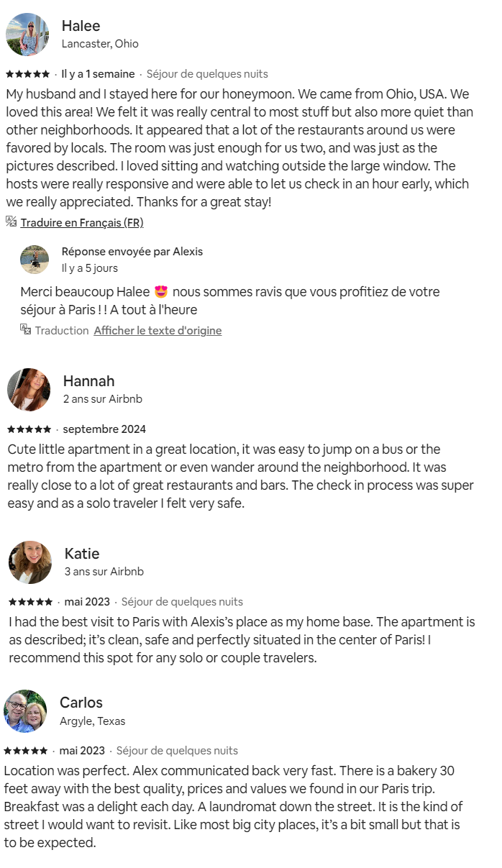Click the translation icon next to Traduction
This screenshot has height=868, width=502.
coord(26,330)
